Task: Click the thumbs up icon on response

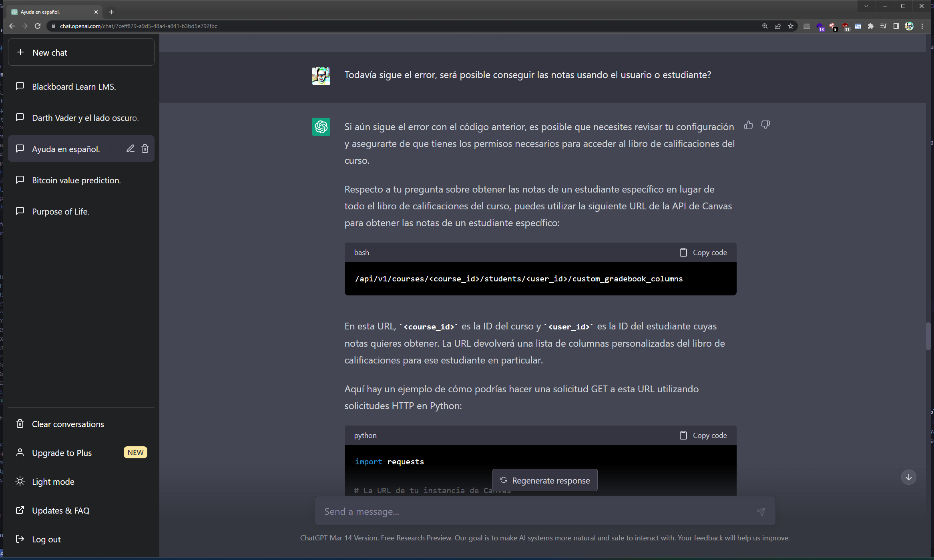Action: click(748, 125)
